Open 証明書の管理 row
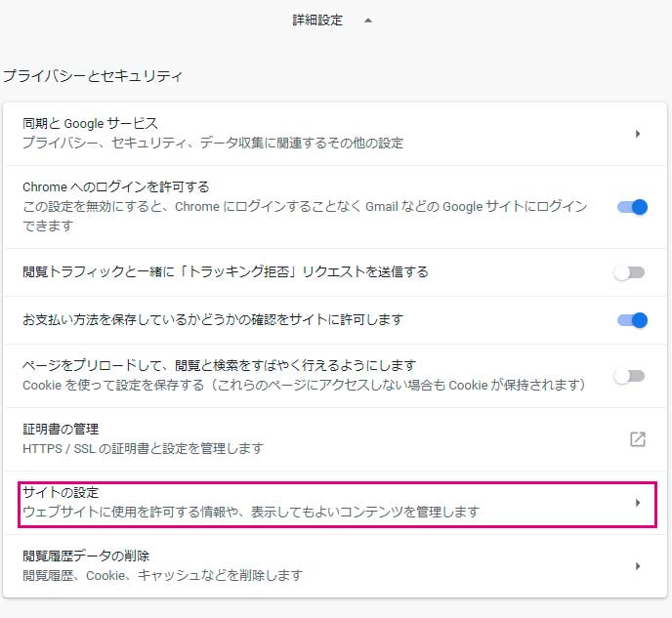This screenshot has height=618, width=672. tap(335, 439)
